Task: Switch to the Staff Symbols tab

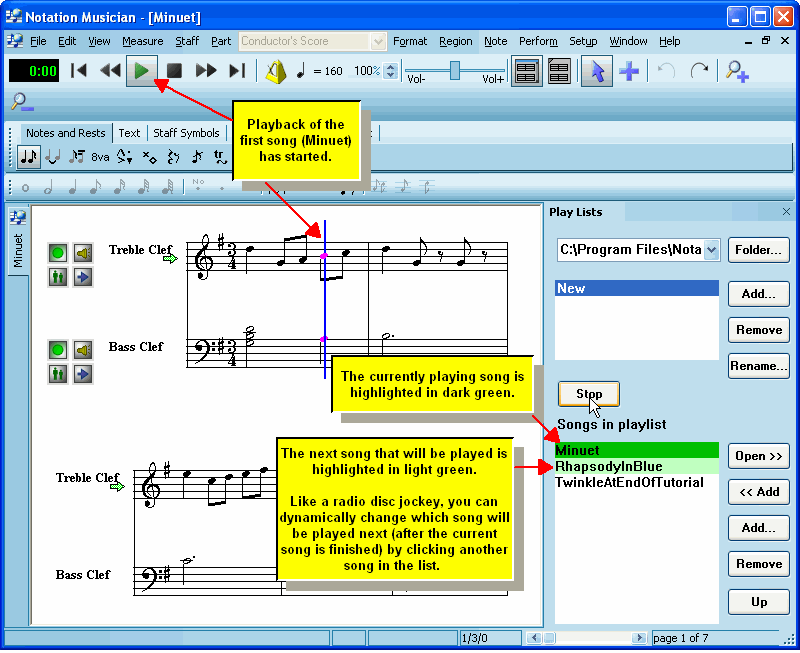Action: [187, 132]
